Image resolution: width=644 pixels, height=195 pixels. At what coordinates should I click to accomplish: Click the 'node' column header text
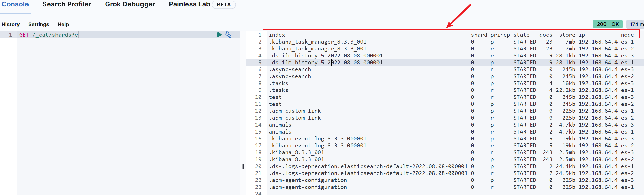tap(627, 35)
